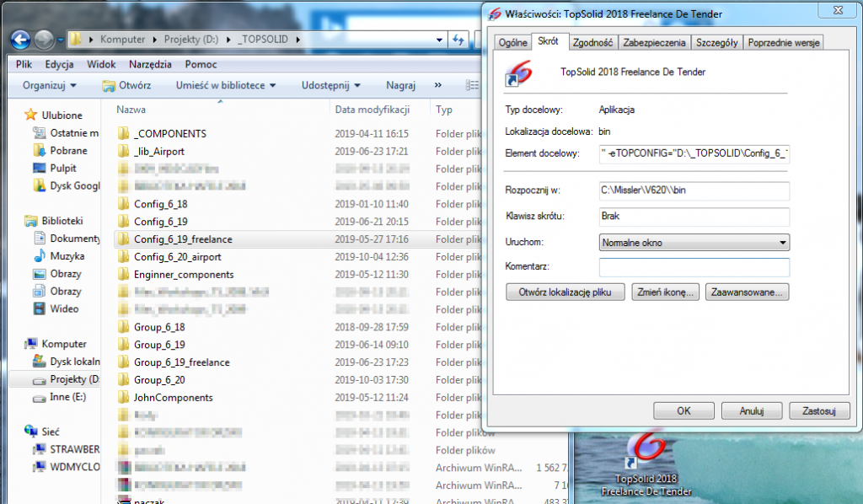Select the Group_6_19 folder
Screen dimensions: 863x504
click(x=159, y=345)
